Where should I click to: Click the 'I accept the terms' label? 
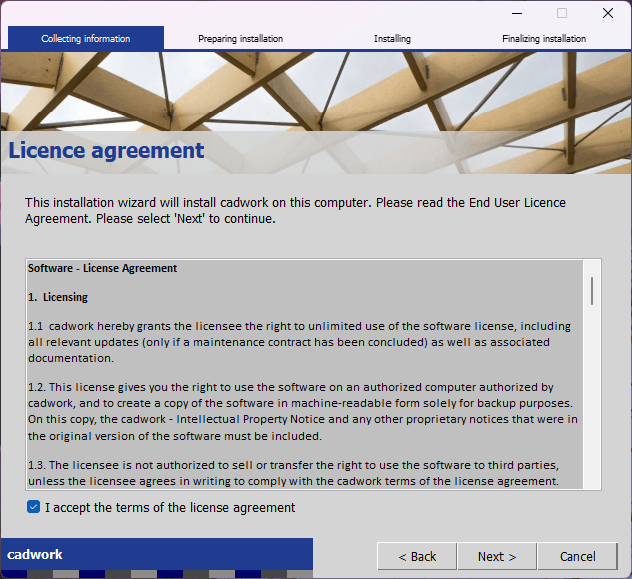click(x=170, y=507)
